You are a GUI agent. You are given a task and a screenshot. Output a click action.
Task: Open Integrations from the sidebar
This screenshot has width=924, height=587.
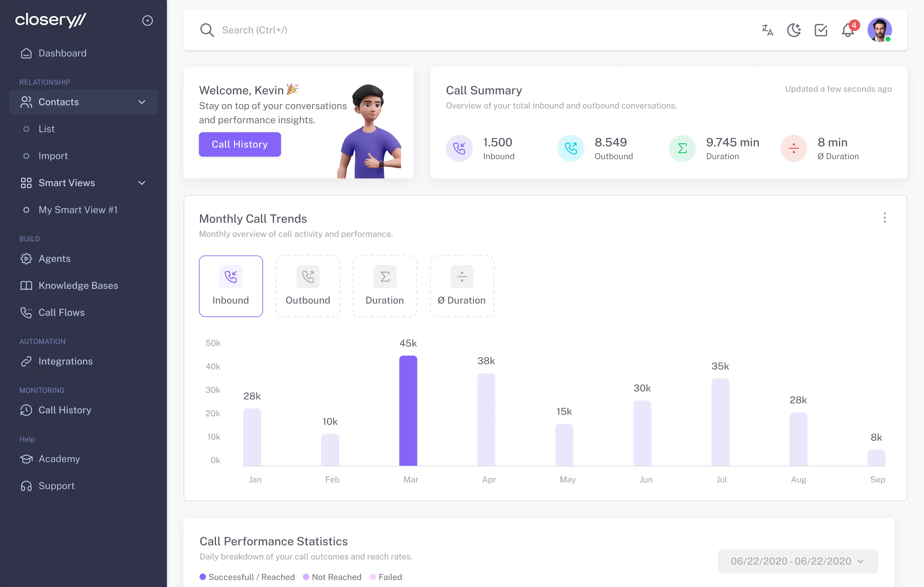[x=65, y=361]
